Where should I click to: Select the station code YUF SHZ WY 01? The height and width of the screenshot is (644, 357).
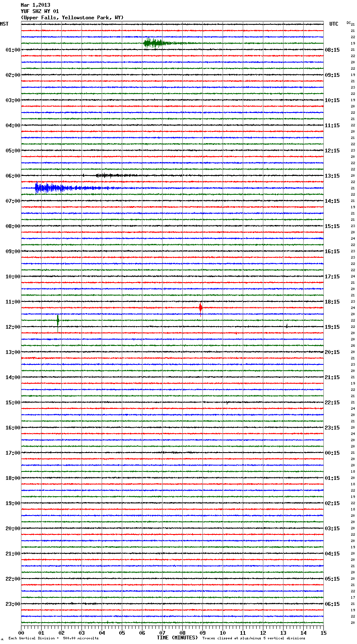(39, 11)
